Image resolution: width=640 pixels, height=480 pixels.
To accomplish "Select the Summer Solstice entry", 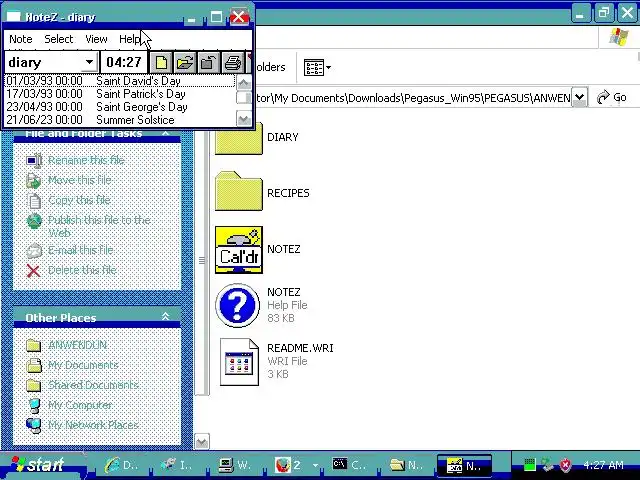I will (120, 120).
